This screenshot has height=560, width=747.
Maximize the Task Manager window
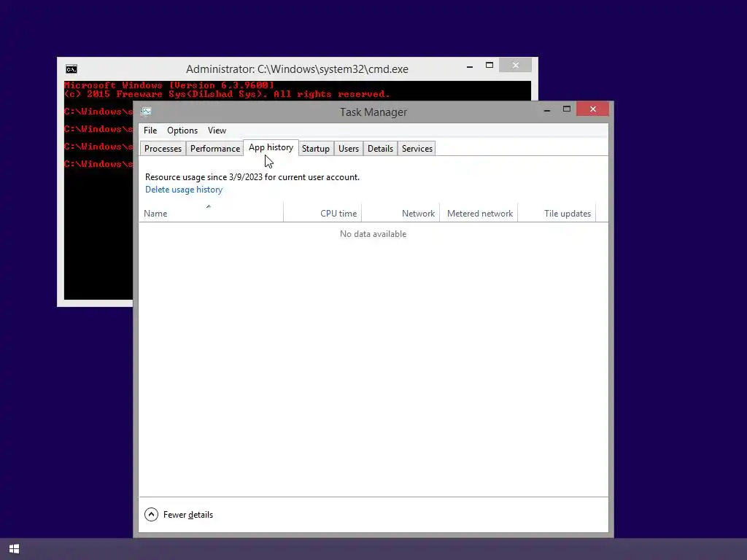click(566, 109)
